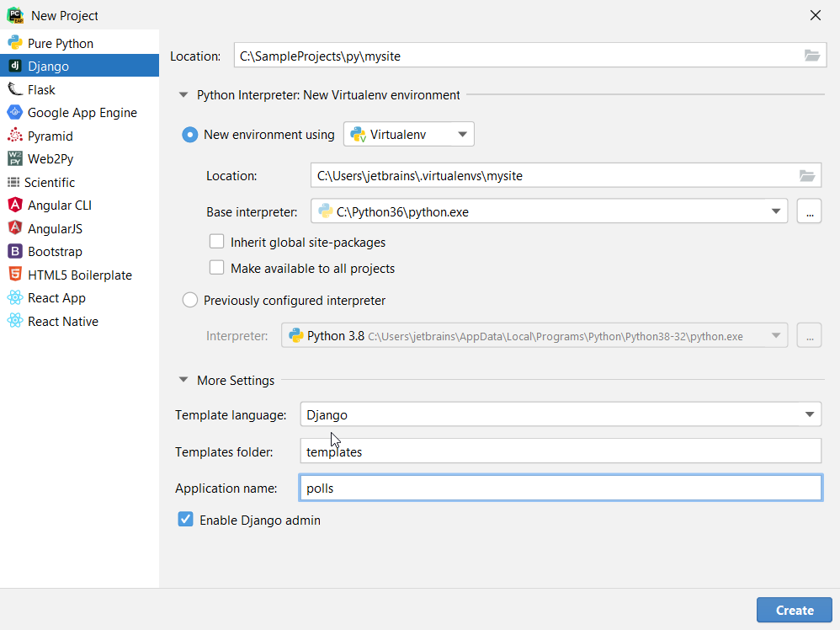Open the Template language dropdown
This screenshot has height=630, width=840.
point(561,414)
